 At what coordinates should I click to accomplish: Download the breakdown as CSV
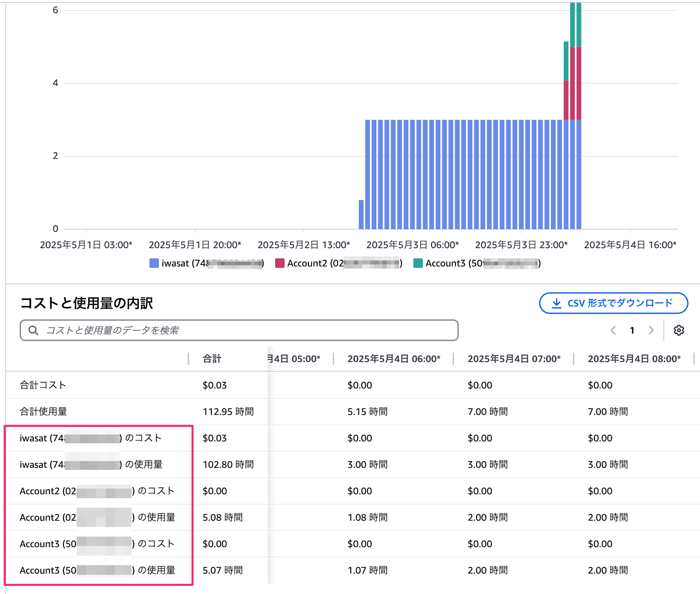coord(613,303)
